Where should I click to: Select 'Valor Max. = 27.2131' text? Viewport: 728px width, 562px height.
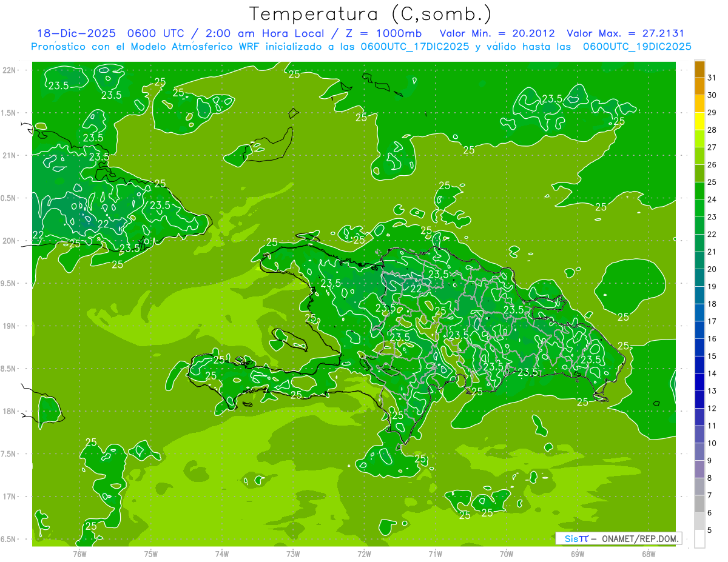coord(625,33)
